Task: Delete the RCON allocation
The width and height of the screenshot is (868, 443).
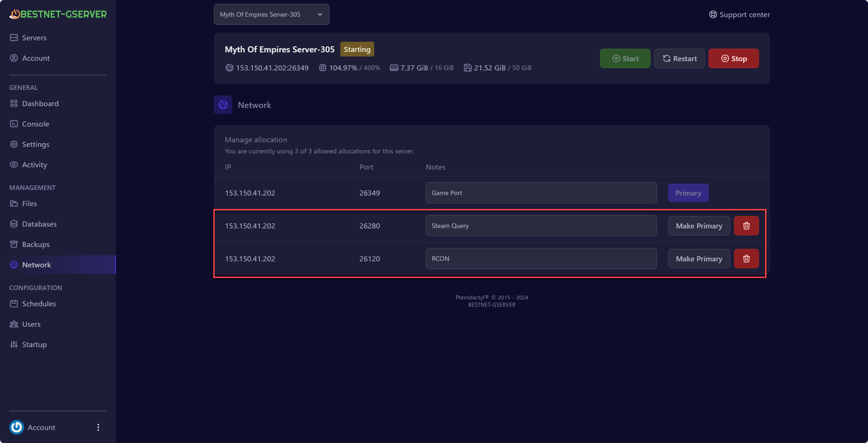Action: pyautogui.click(x=747, y=259)
